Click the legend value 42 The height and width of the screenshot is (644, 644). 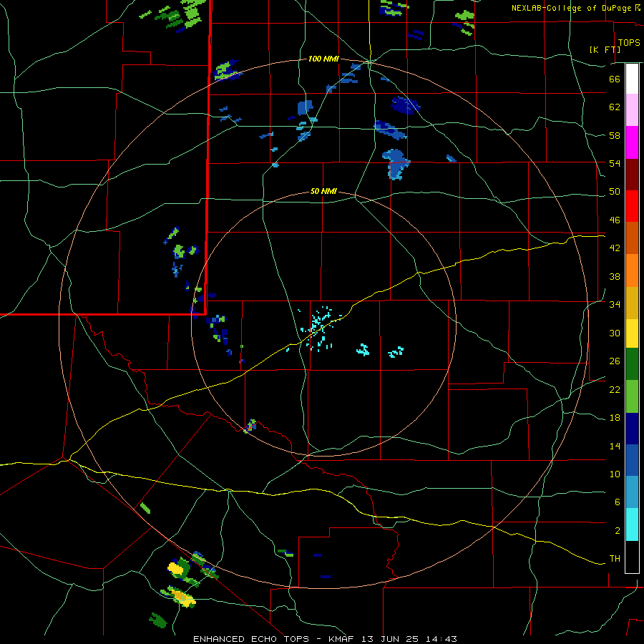(615, 248)
